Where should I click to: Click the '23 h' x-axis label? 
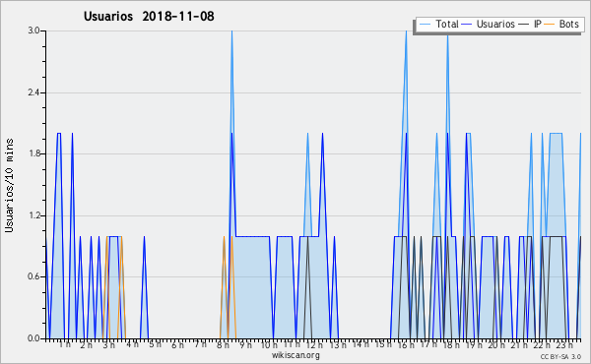click(564, 344)
